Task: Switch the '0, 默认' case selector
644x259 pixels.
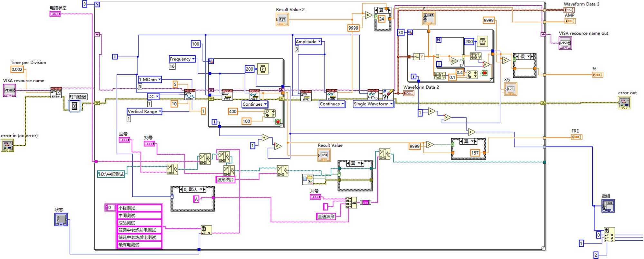Action: [193, 189]
